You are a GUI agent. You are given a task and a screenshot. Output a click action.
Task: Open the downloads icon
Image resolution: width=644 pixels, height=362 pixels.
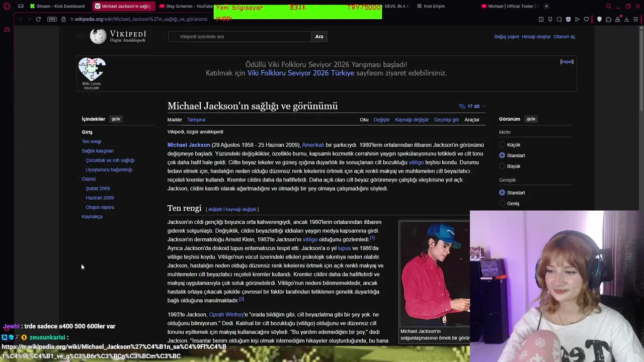point(626,19)
